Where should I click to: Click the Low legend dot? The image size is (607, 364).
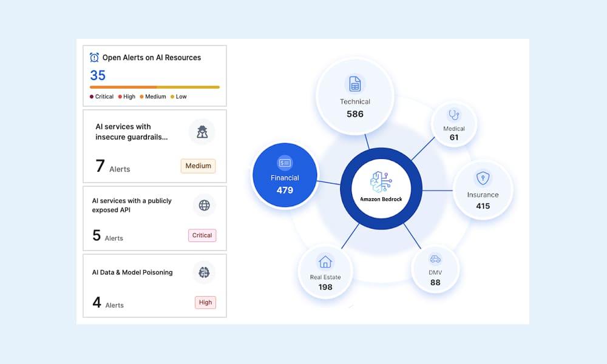point(172,96)
